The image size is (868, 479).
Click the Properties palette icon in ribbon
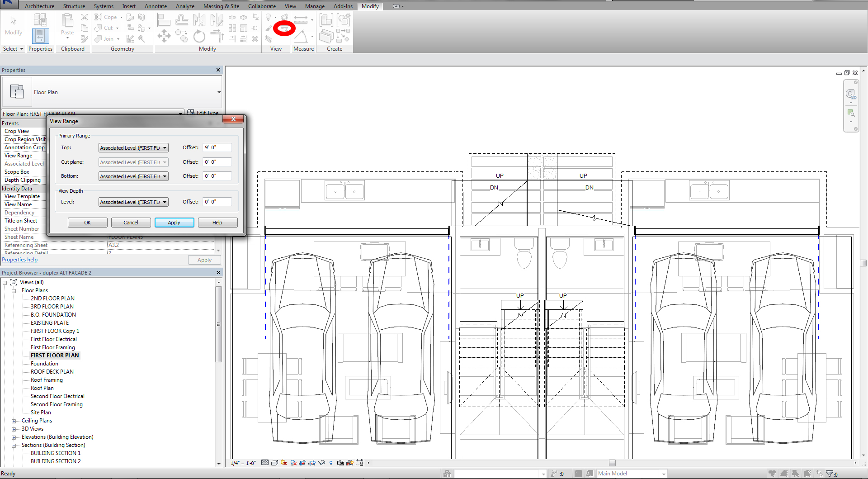[x=40, y=36]
